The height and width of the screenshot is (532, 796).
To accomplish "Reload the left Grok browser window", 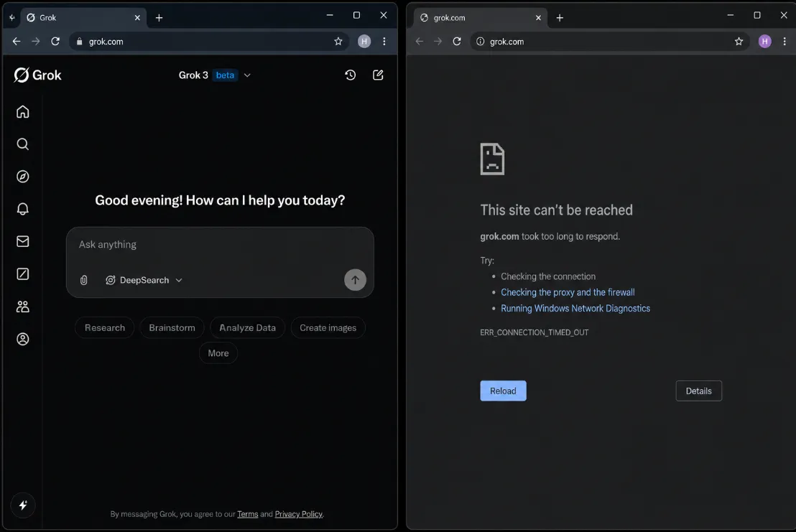I will point(55,42).
